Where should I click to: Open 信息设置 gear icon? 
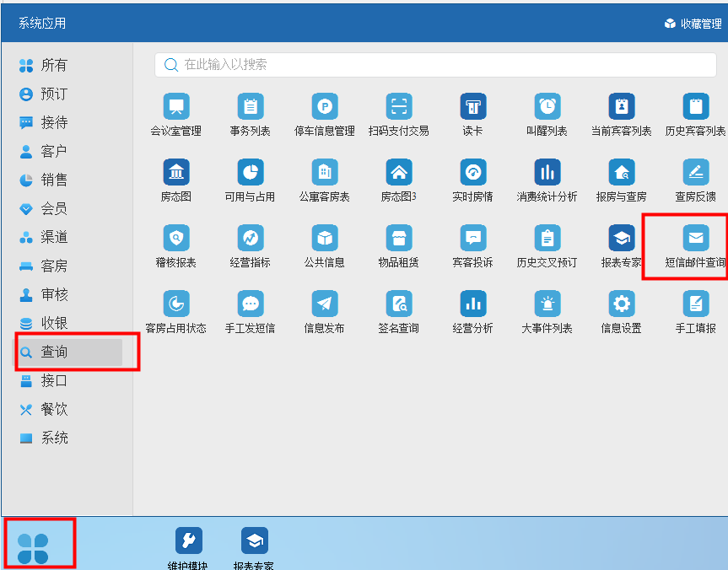[622, 304]
